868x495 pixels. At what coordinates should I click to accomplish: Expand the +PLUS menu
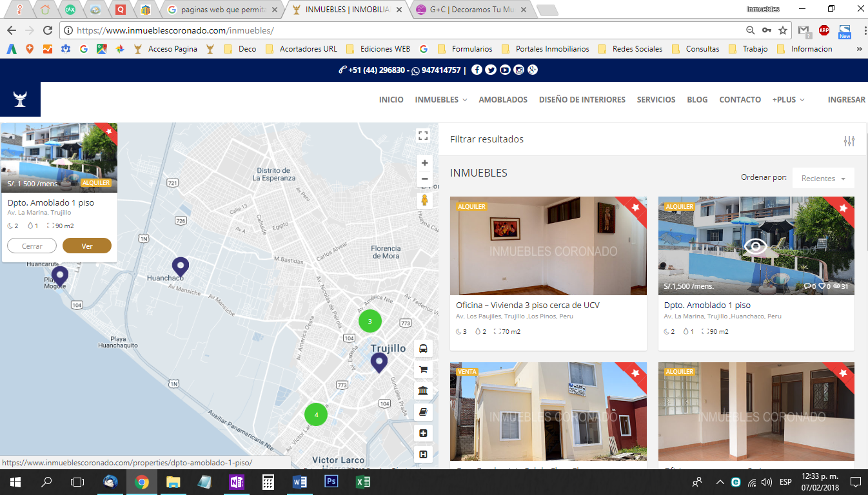pos(788,100)
